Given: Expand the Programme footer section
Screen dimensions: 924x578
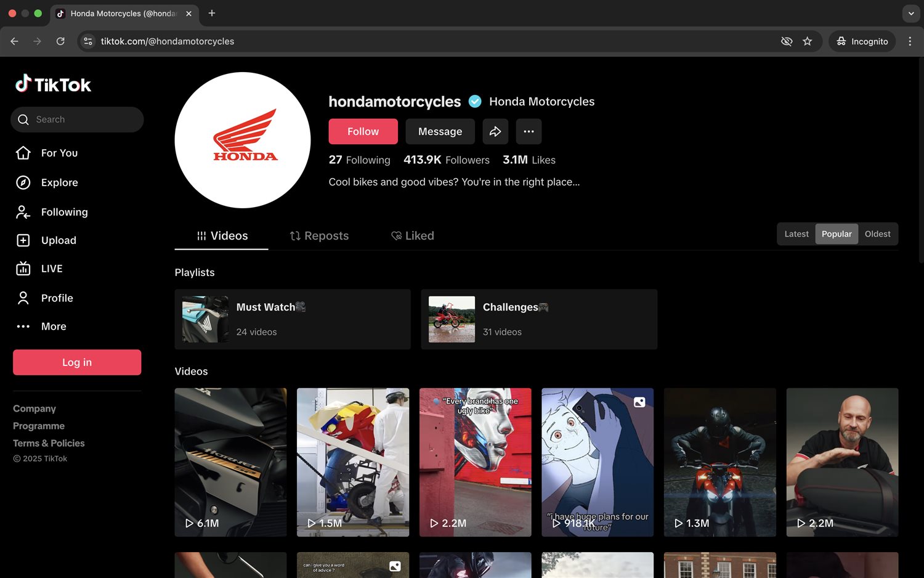Looking at the screenshot, I should pyautogui.click(x=39, y=426).
